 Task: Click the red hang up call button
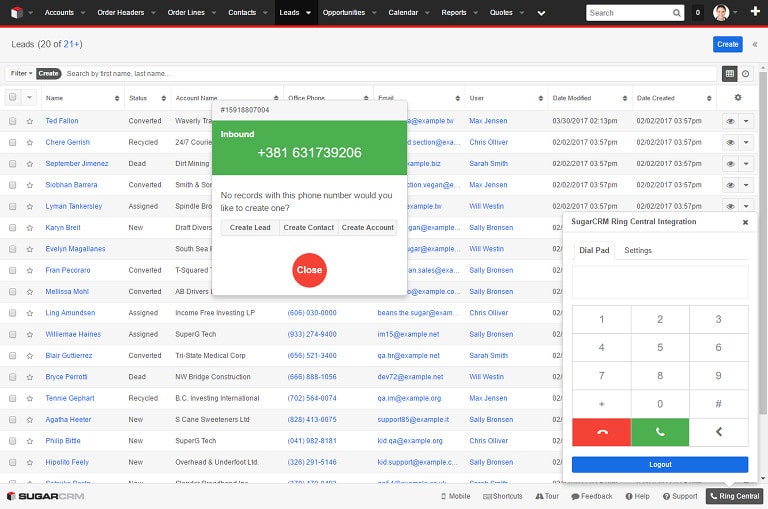point(601,432)
